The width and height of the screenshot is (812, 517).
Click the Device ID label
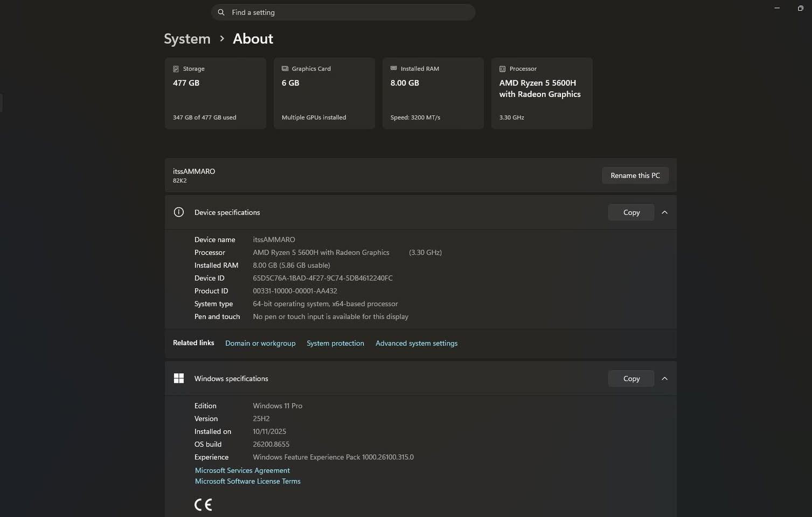(x=210, y=278)
